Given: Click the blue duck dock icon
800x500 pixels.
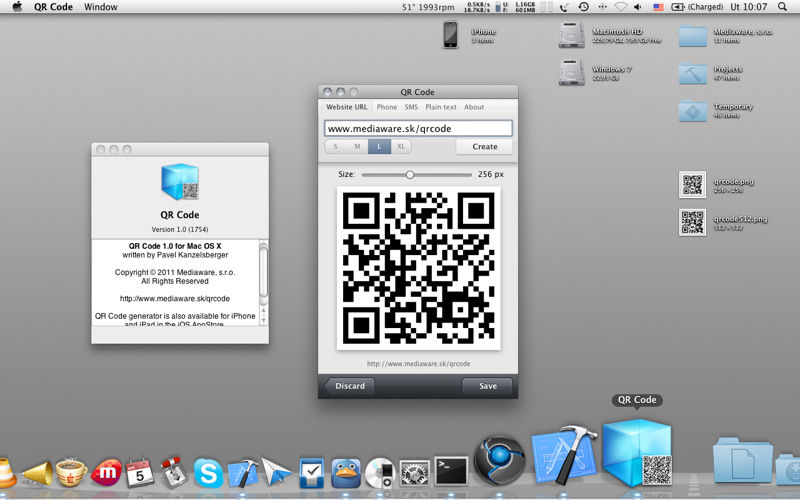Looking at the screenshot, I should (346, 472).
